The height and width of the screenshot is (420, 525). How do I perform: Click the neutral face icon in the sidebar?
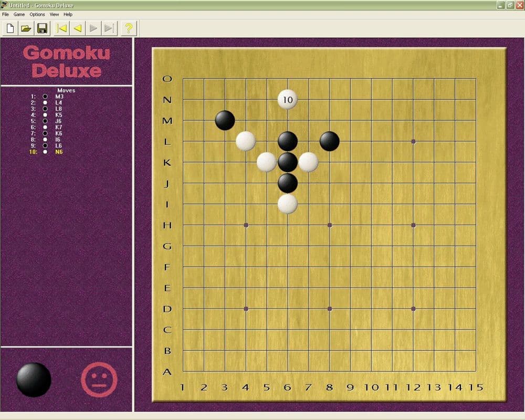point(99,380)
